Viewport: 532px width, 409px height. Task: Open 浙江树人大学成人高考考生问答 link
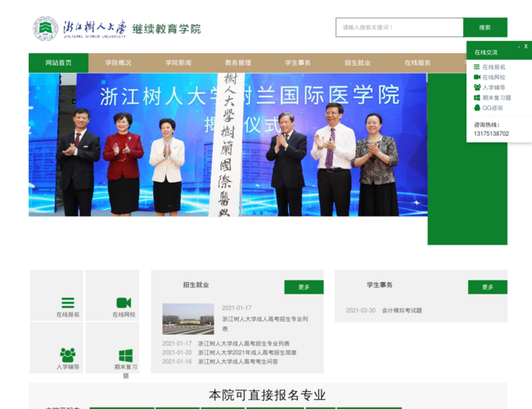[x=238, y=362]
